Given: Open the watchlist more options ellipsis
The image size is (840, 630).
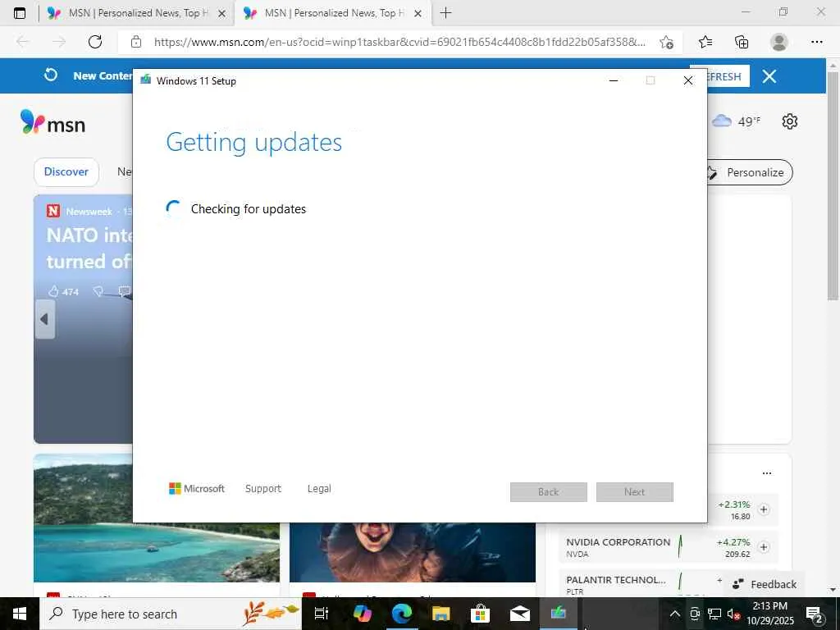Looking at the screenshot, I should 767,473.
